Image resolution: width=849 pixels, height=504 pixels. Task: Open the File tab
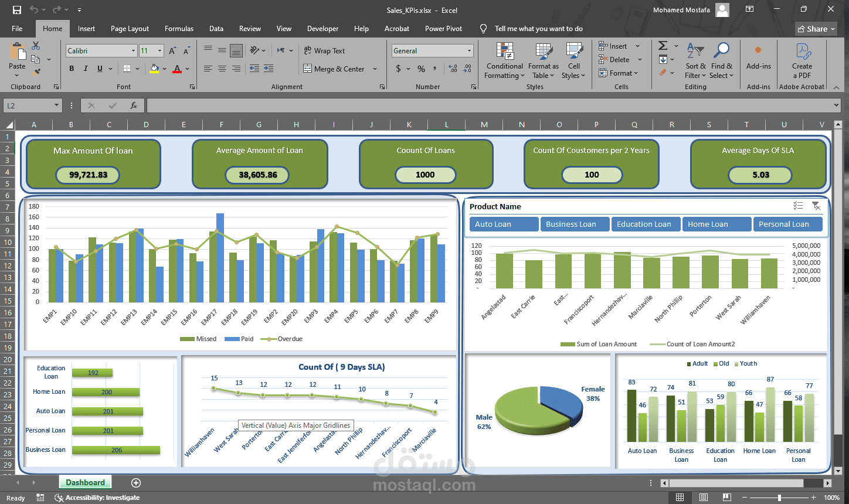pos(17,29)
